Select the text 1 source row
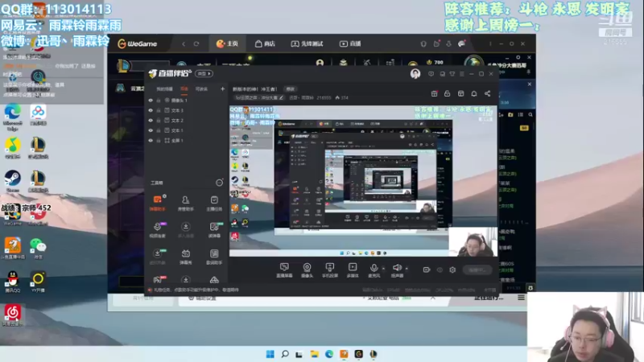This screenshot has width=644, height=362. pos(187,130)
